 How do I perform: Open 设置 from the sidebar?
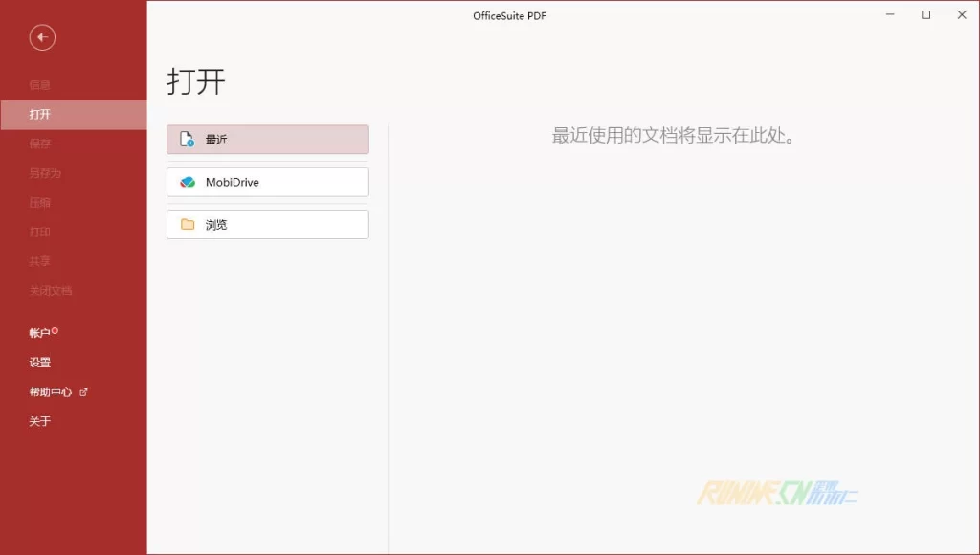coord(39,363)
